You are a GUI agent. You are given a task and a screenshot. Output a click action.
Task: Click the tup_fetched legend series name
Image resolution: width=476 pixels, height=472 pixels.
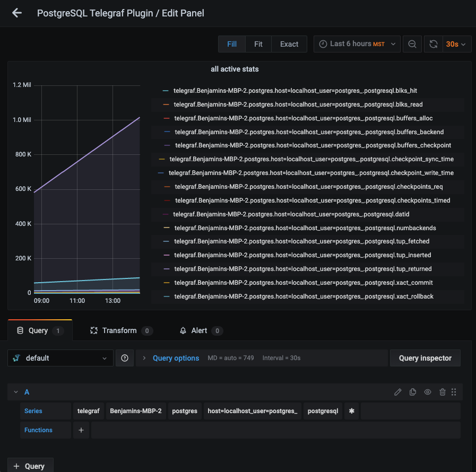point(302,241)
